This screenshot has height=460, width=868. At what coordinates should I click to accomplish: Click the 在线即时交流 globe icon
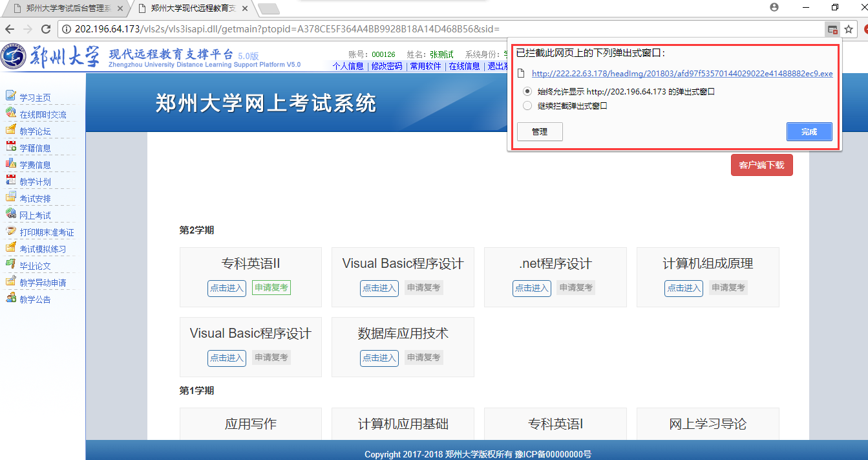(10, 113)
